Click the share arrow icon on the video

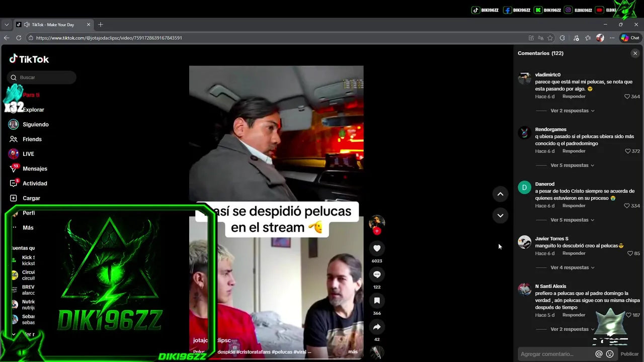point(377,327)
